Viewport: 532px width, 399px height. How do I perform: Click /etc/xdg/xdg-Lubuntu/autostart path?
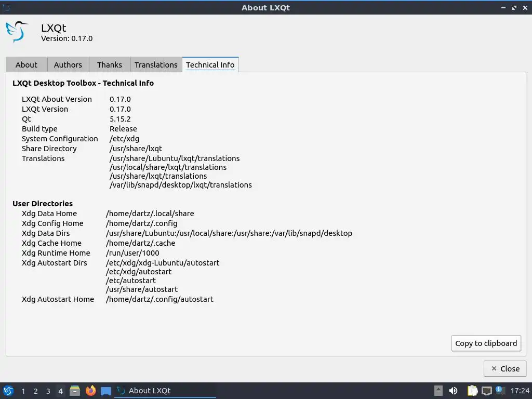163,262
